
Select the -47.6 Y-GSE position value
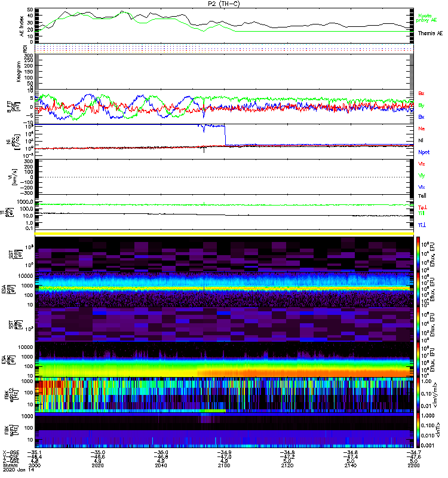pyautogui.click(x=413, y=456)
